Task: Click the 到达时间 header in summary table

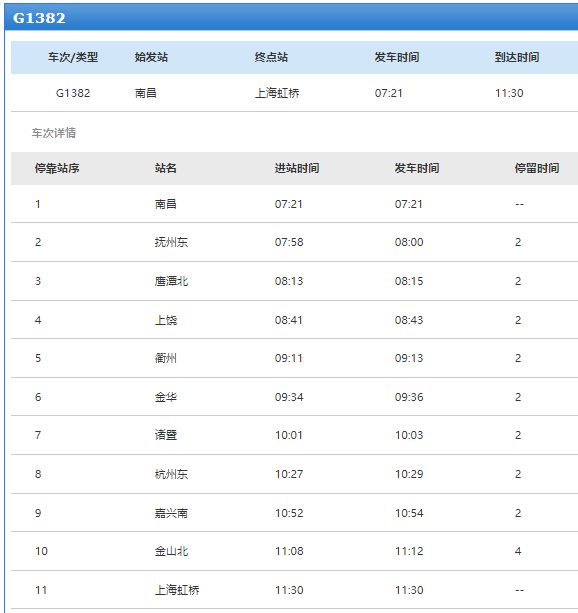Action: (517, 57)
